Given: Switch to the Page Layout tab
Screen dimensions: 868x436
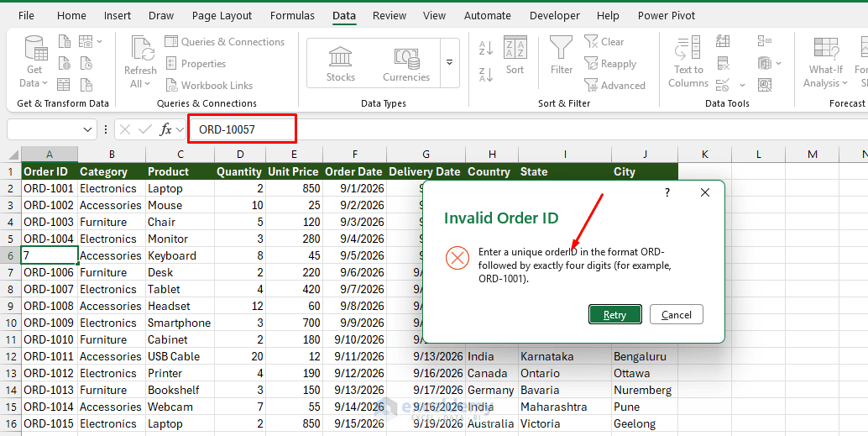Looking at the screenshot, I should (x=222, y=15).
